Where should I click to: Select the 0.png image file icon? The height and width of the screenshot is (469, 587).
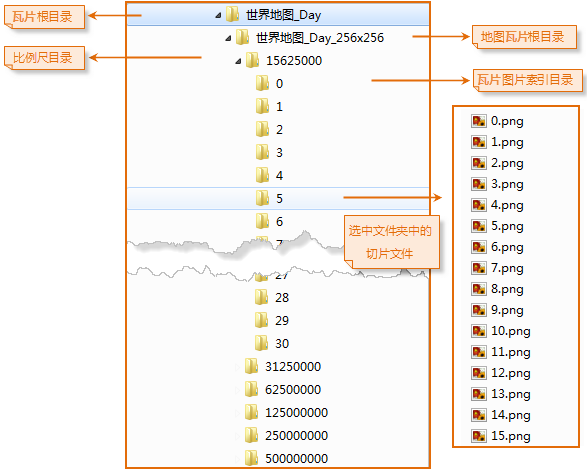(479, 121)
